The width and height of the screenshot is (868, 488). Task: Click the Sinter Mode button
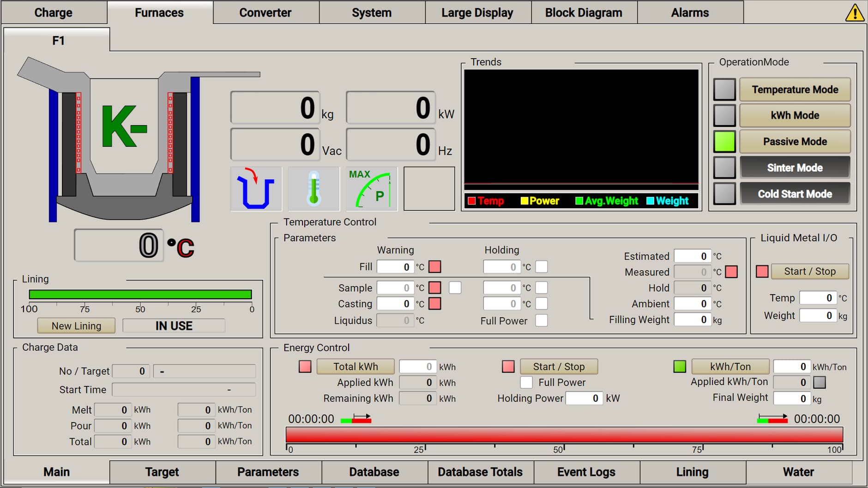pos(795,168)
